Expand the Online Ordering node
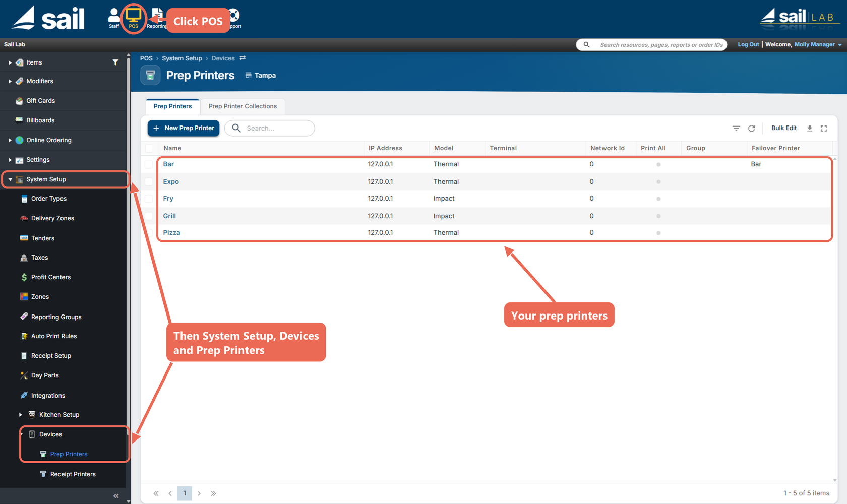847x504 pixels. (x=10, y=140)
